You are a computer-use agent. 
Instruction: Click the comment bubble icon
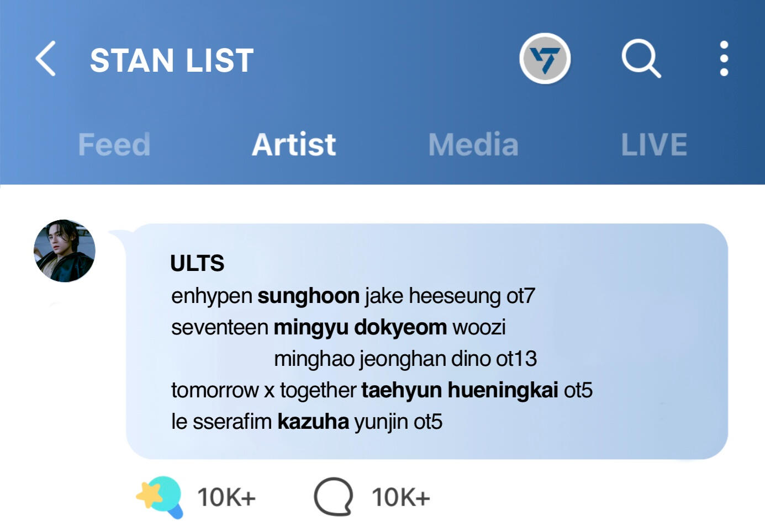[333, 497]
